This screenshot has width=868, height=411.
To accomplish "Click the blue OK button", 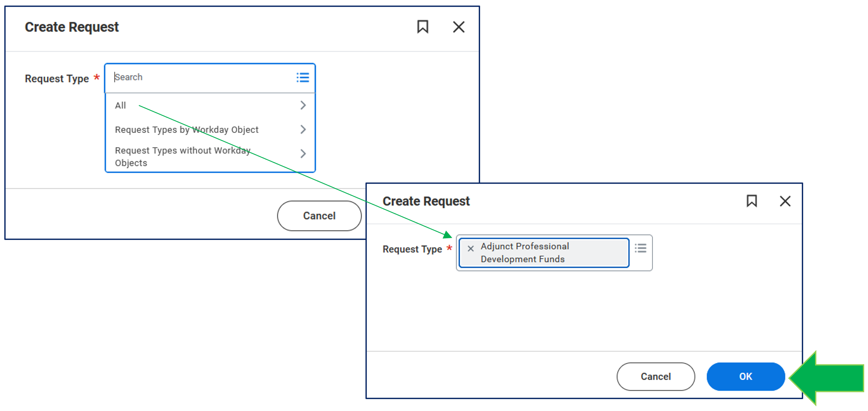I will coord(746,377).
